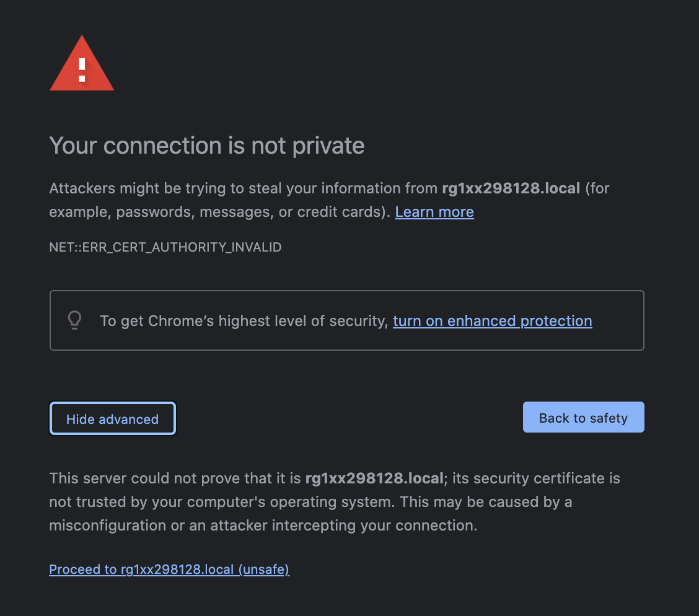Image resolution: width=699 pixels, height=616 pixels.
Task: Click the red warning triangle icon
Action: coord(82,64)
